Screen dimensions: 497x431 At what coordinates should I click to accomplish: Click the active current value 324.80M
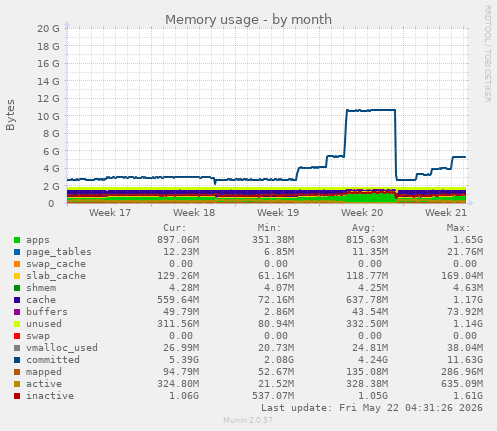178,384
